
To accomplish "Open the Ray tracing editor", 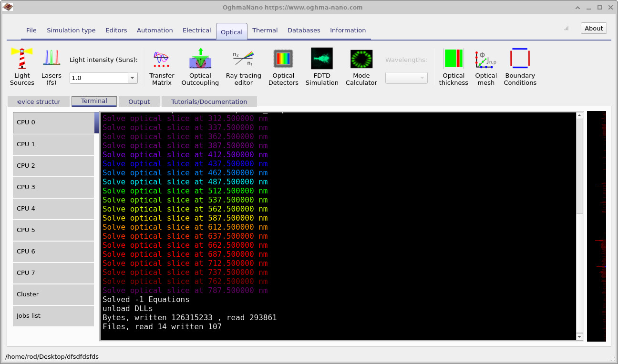I will [x=243, y=67].
